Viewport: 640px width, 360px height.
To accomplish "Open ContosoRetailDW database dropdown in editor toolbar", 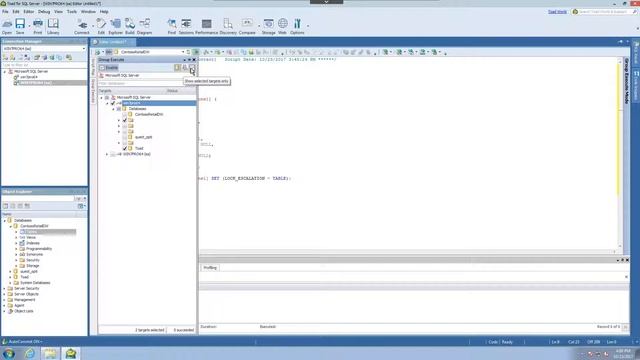I will 183,52.
